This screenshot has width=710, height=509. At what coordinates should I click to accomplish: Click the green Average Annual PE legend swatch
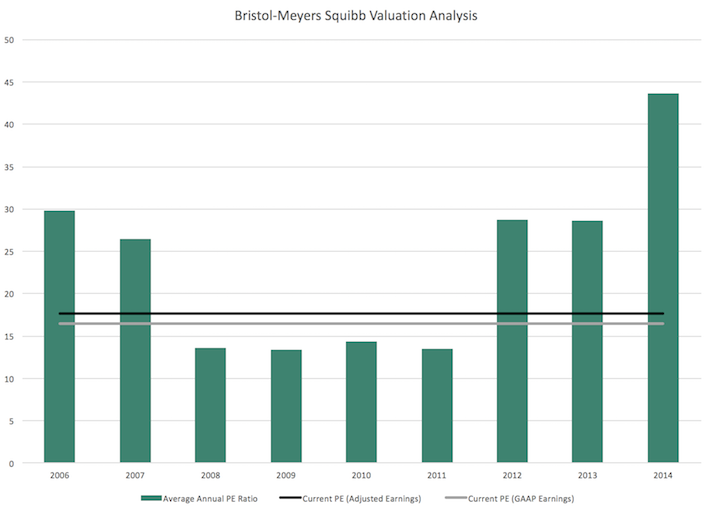(153, 498)
